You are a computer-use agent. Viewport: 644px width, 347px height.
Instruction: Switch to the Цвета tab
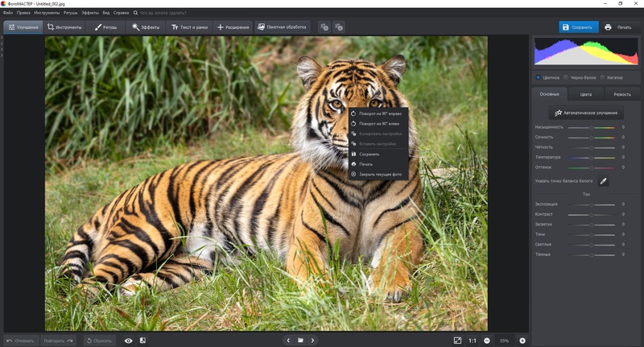(585, 94)
